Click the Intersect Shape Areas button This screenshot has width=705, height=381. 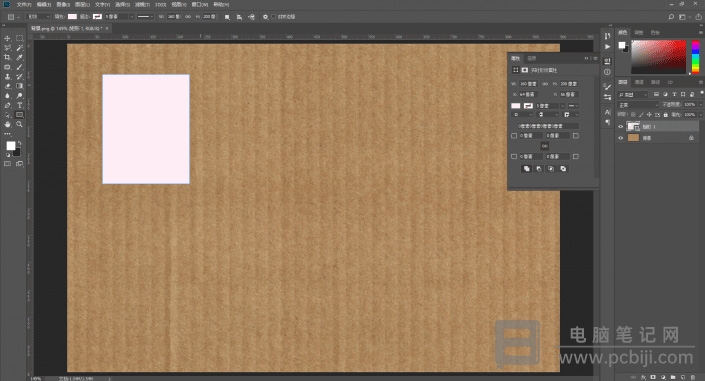tap(551, 169)
